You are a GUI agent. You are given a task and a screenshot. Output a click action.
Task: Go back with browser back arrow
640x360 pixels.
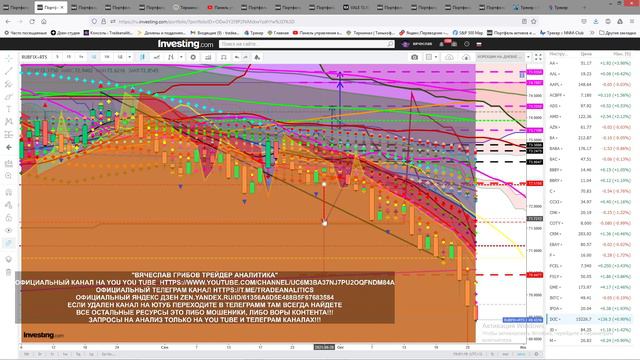point(9,22)
